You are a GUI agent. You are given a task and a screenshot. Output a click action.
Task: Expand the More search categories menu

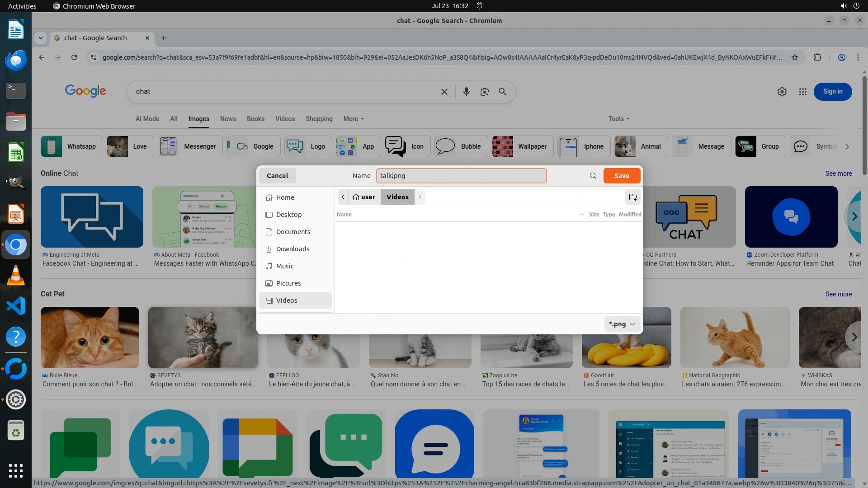[353, 119]
